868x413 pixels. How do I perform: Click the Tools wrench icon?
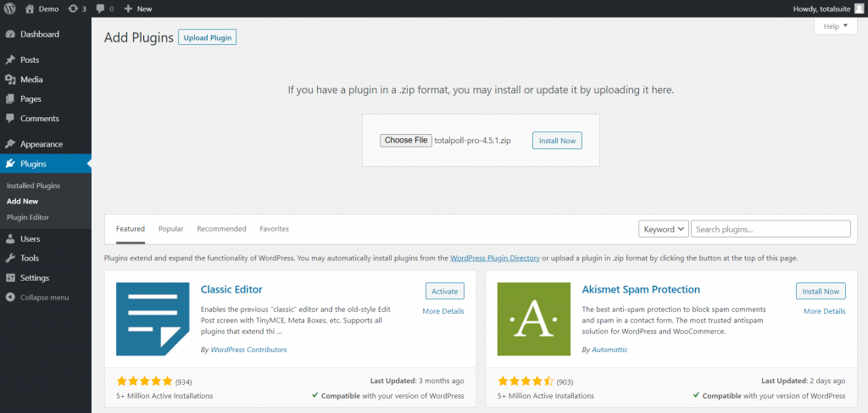[x=10, y=259]
